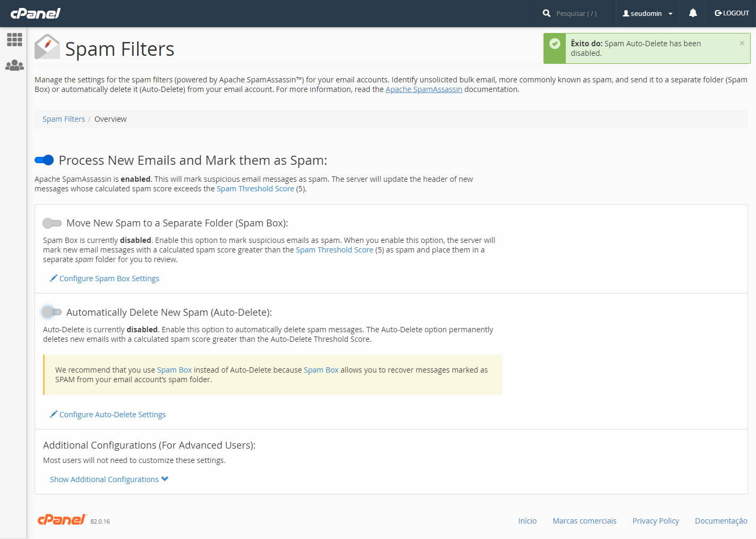The height and width of the screenshot is (539, 756).
Task: Click Overview breadcrumb text
Action: tap(111, 119)
